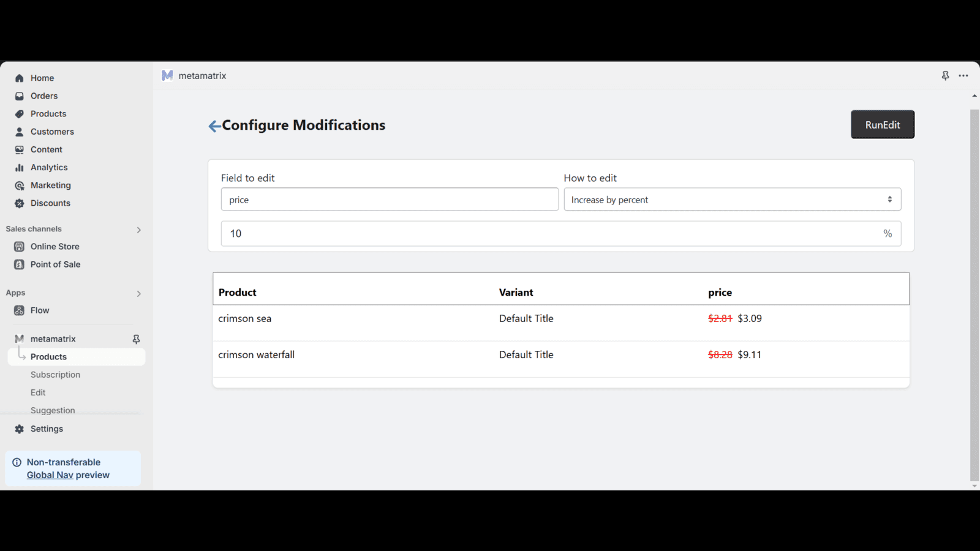Click the Analytics bar chart icon
Screen dimensions: 980x551
(20, 168)
